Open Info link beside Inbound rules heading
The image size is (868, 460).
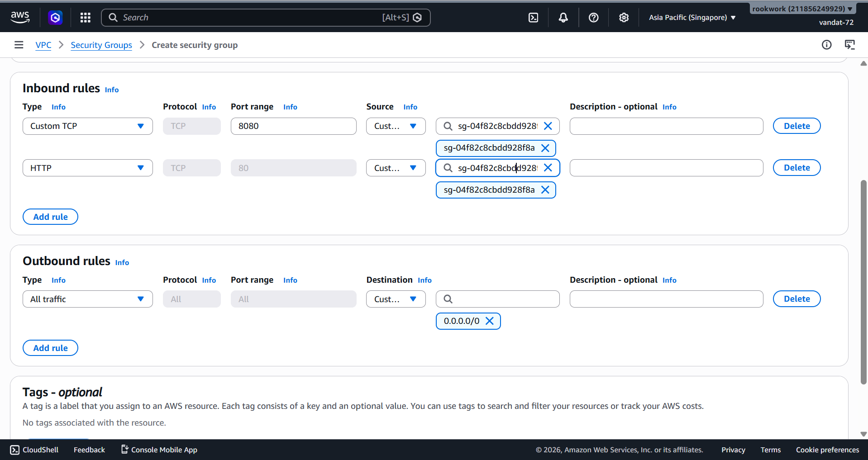pos(112,90)
